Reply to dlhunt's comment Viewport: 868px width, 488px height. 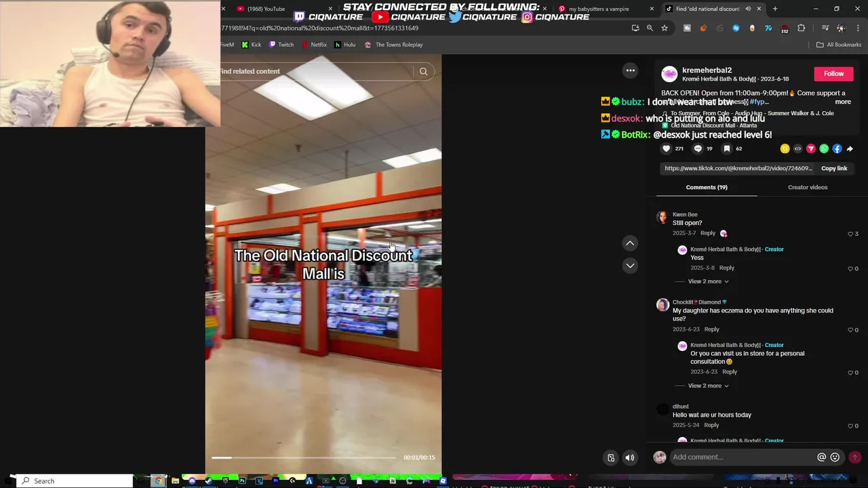tap(711, 425)
